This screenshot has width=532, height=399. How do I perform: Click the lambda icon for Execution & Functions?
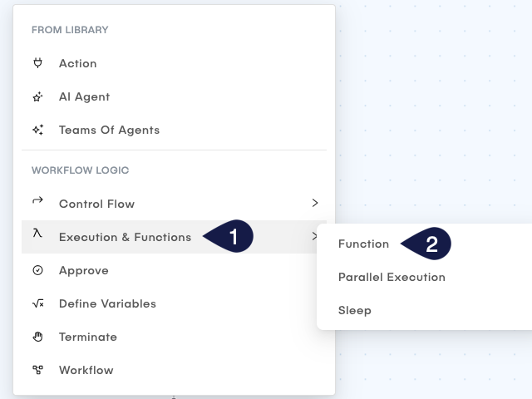point(37,235)
